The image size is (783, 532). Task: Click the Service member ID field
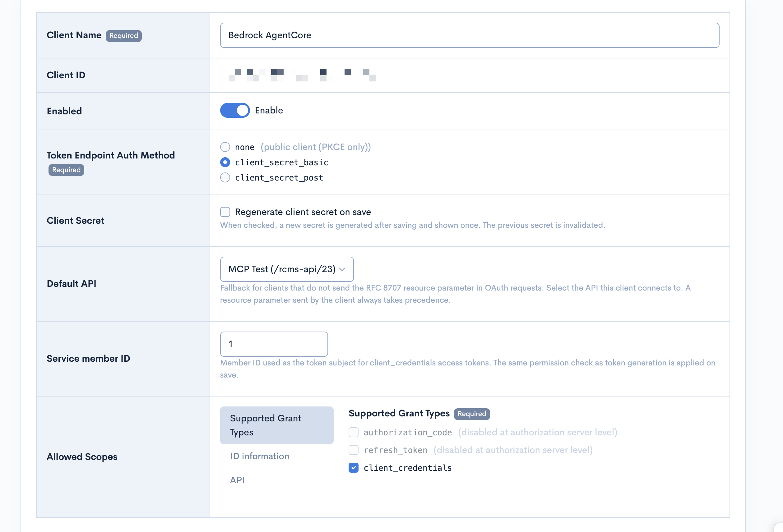pyautogui.click(x=274, y=344)
